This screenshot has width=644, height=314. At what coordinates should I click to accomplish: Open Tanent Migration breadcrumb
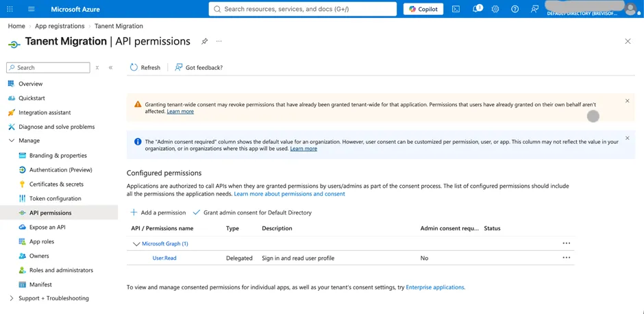click(119, 26)
